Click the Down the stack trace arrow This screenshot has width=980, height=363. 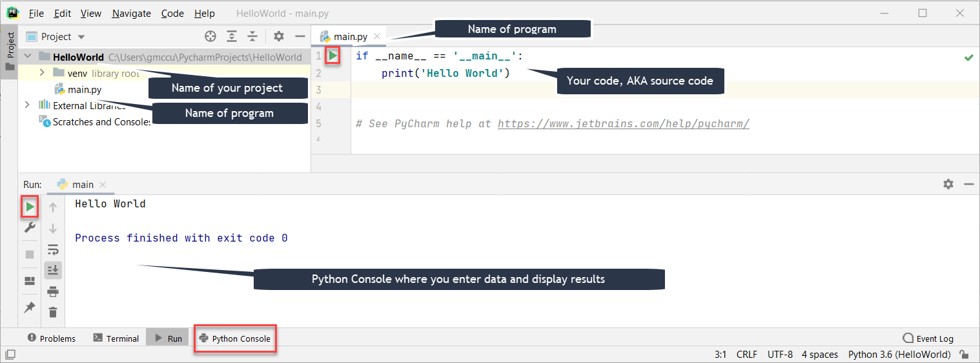coord(53,228)
